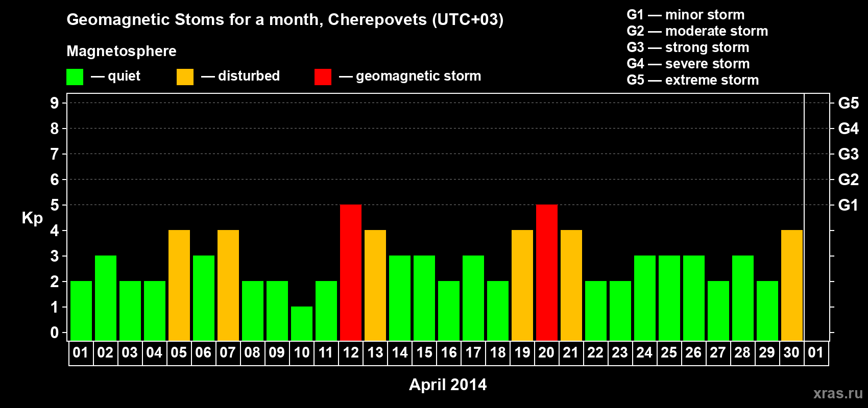Click the green bar for day 14
This screenshot has width=868, height=408.
click(400, 298)
